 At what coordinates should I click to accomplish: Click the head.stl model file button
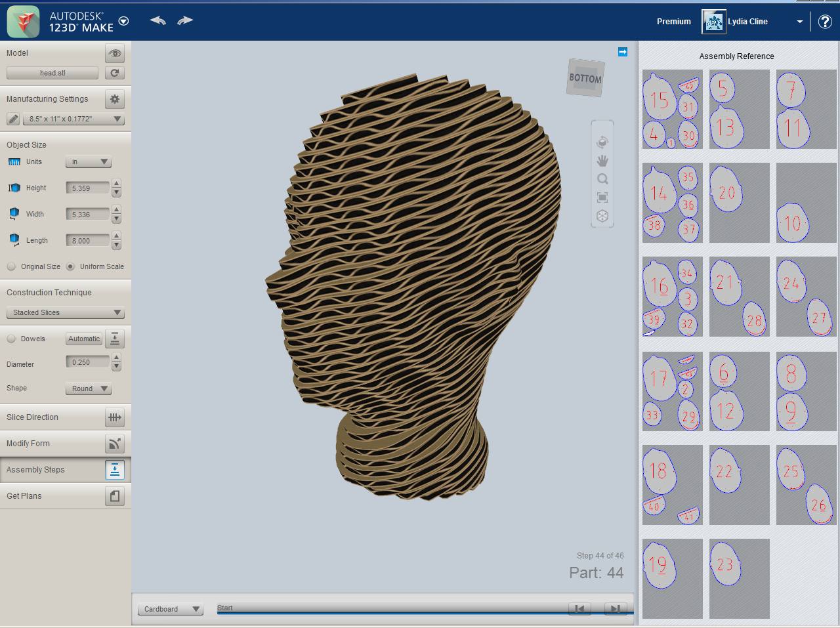[x=52, y=73]
